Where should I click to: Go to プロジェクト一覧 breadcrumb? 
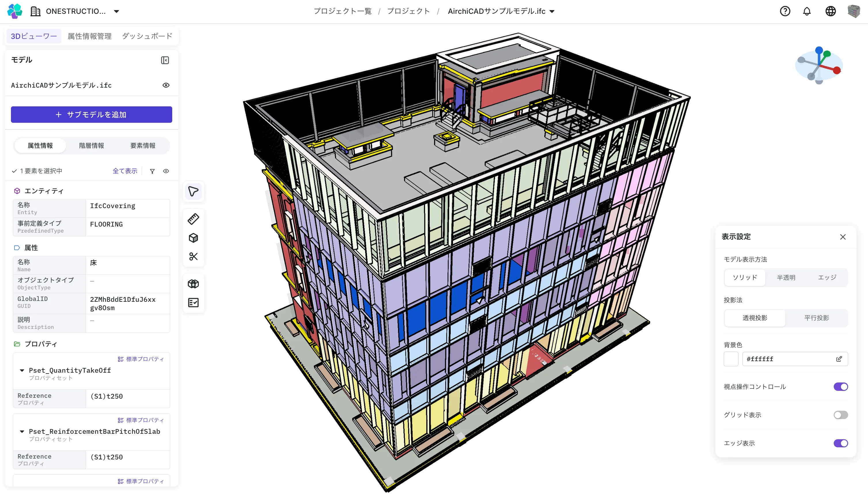(342, 11)
